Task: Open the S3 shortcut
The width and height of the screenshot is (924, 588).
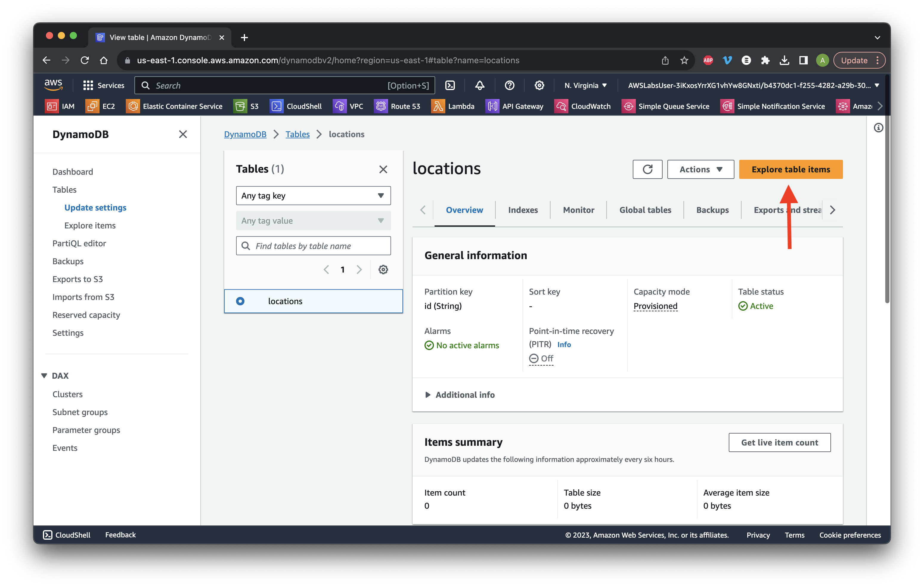Action: pyautogui.click(x=246, y=106)
